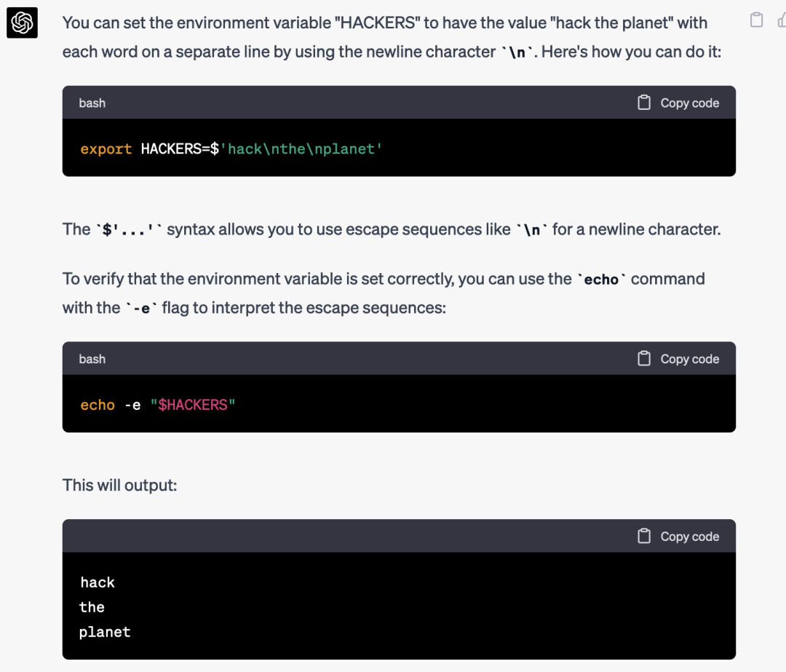Click the orange export keyword in the code
Viewport: 786px width, 672px height.
point(106,149)
